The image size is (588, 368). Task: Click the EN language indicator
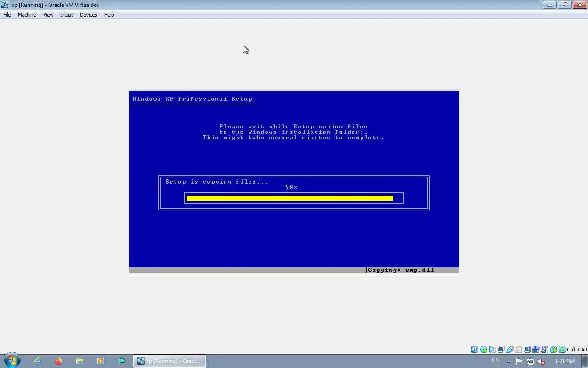495,361
